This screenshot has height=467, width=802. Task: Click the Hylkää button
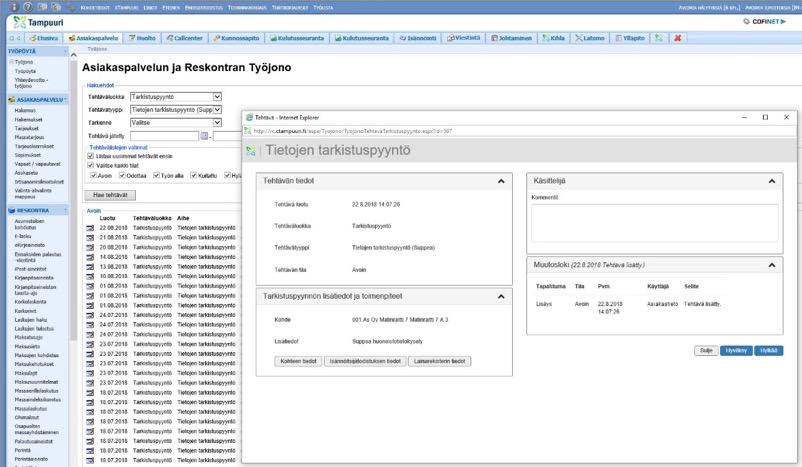coord(768,350)
